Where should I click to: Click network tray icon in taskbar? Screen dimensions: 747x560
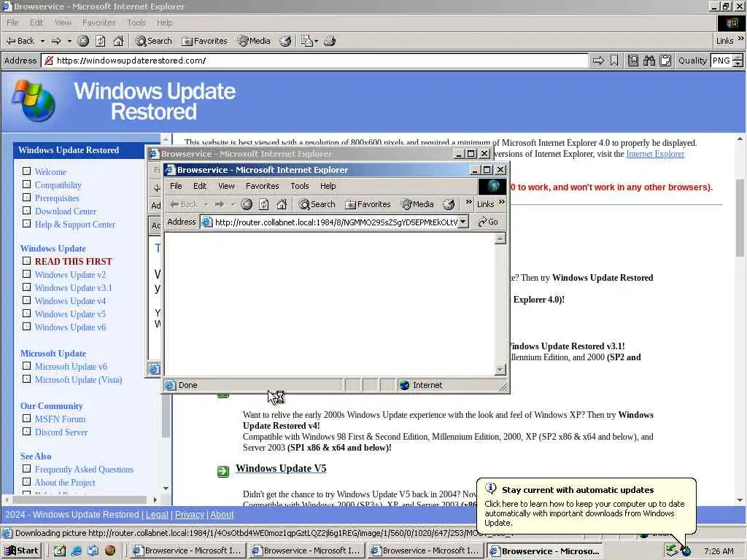point(672,551)
